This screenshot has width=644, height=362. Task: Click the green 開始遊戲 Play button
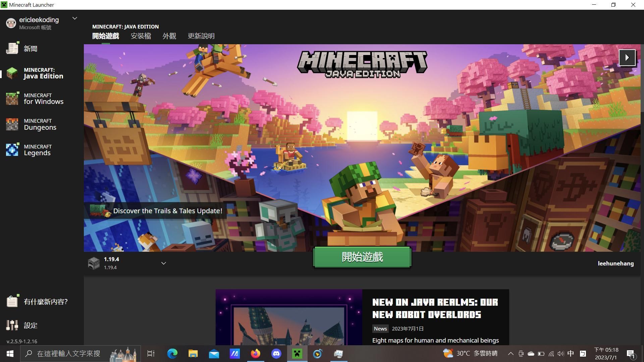click(362, 257)
